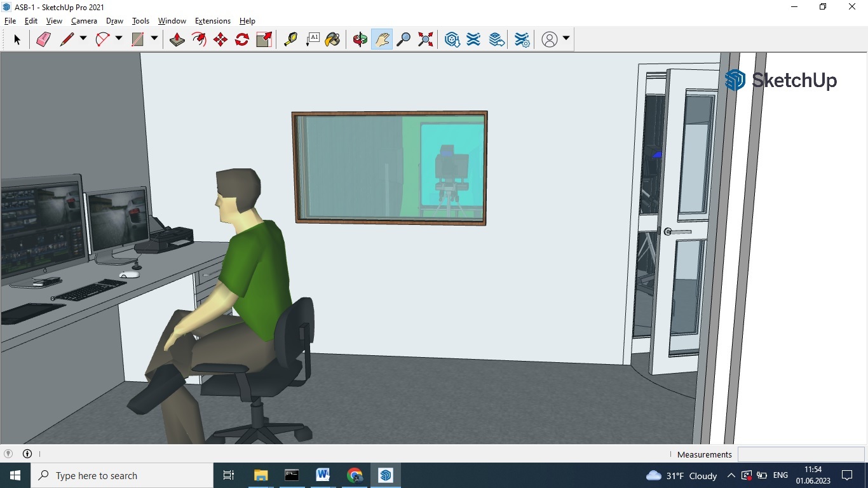
Task: Open the 3D Warehouse
Action: coord(452,39)
